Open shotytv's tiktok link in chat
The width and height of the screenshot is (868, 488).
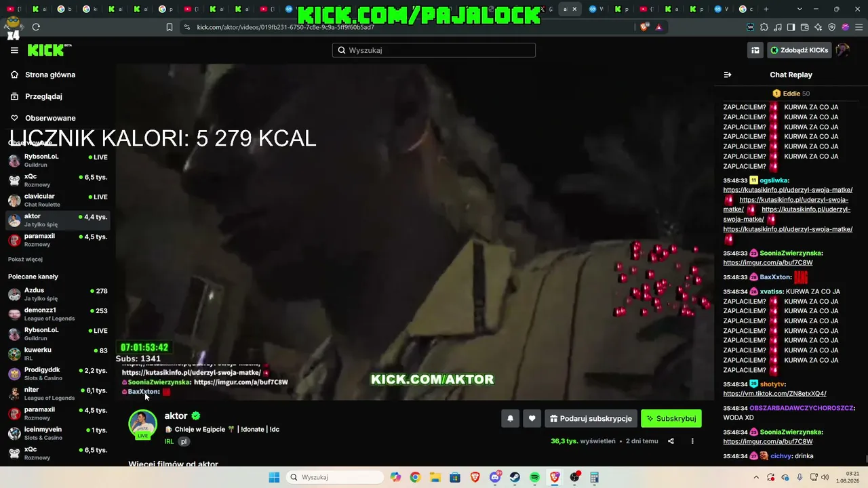(x=774, y=394)
